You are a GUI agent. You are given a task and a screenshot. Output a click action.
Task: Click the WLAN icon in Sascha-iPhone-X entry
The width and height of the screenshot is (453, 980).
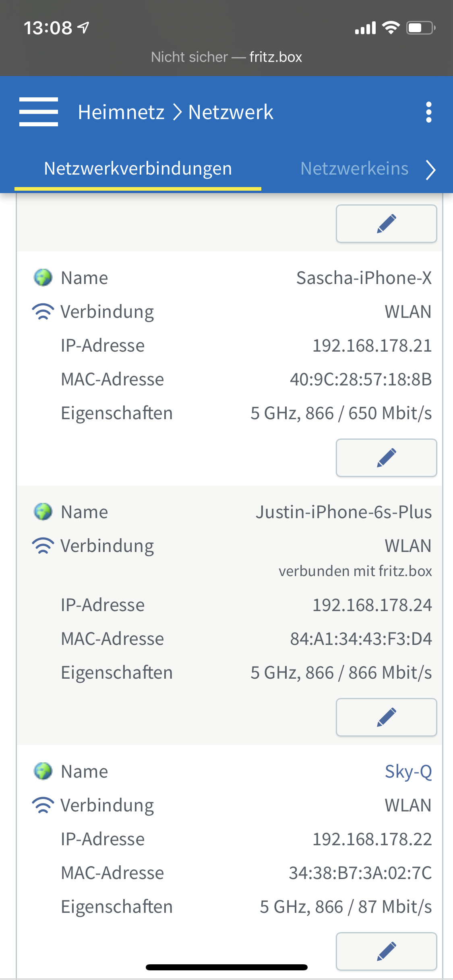tap(43, 312)
